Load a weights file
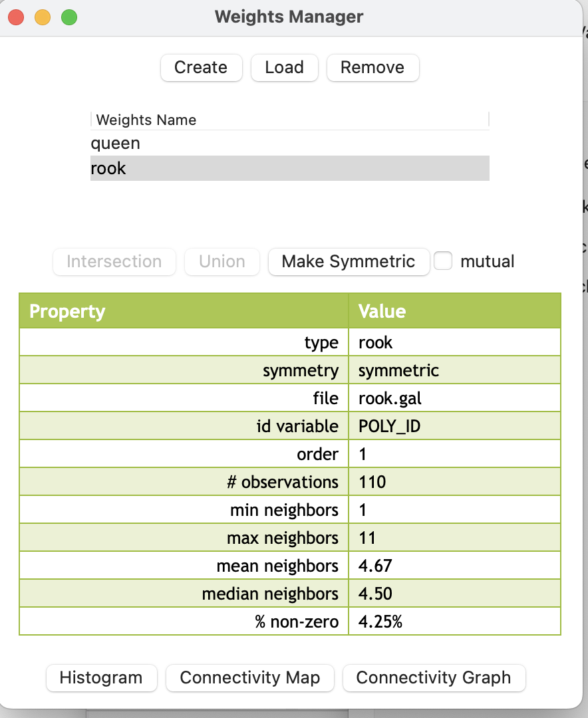 (x=285, y=68)
